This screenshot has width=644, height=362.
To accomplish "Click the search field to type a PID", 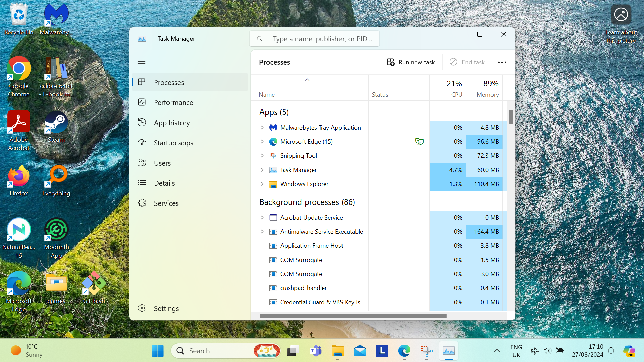I will 314,39.
